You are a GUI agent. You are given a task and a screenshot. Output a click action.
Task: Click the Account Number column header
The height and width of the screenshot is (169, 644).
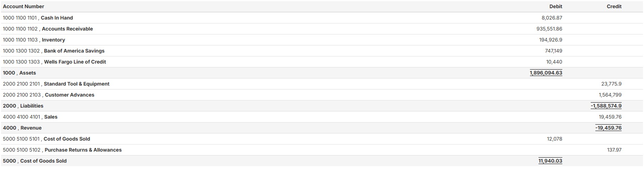point(23,6)
